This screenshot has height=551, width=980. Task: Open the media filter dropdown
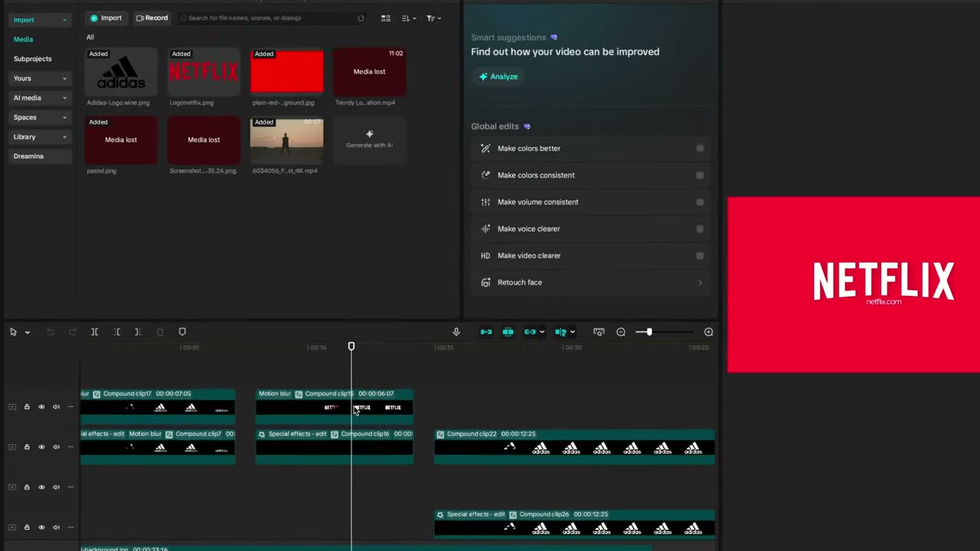point(433,18)
